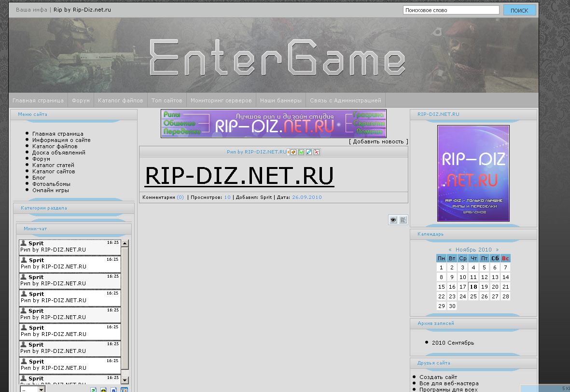
Task: Open Топ сайтов in the navigation bar
Action: [167, 100]
